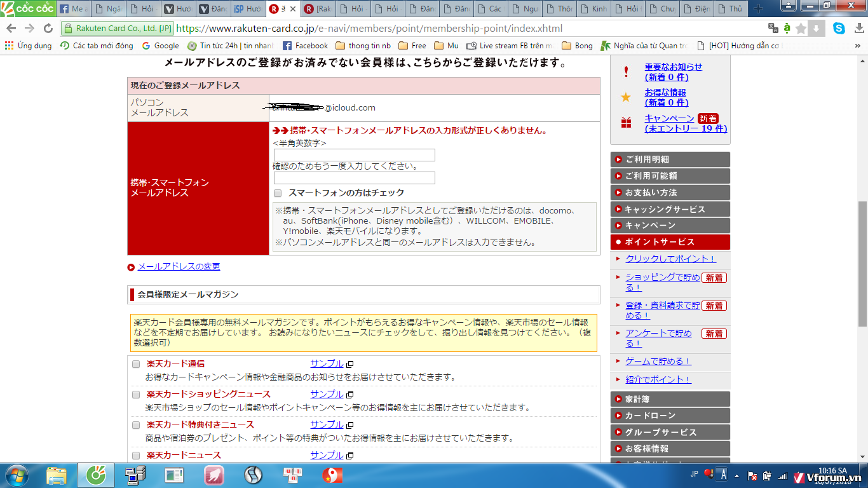Open the Bong bookmark folder
The image size is (868, 488).
click(577, 46)
